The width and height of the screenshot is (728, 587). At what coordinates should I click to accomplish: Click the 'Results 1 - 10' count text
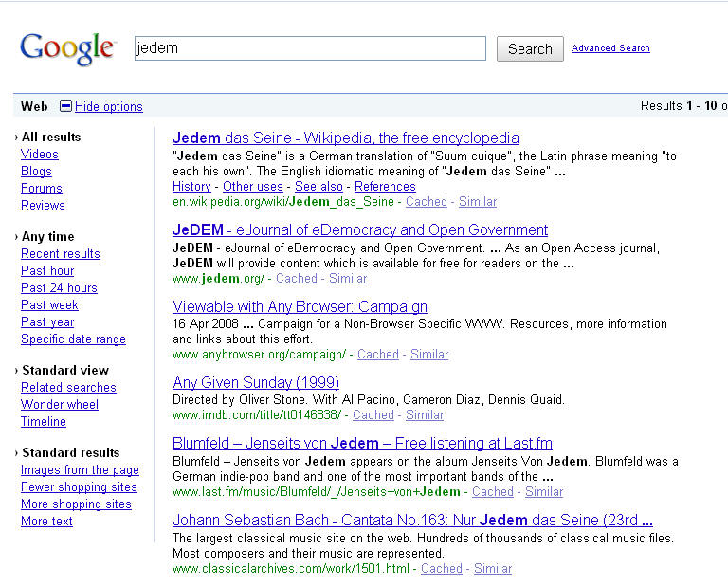pos(679,106)
